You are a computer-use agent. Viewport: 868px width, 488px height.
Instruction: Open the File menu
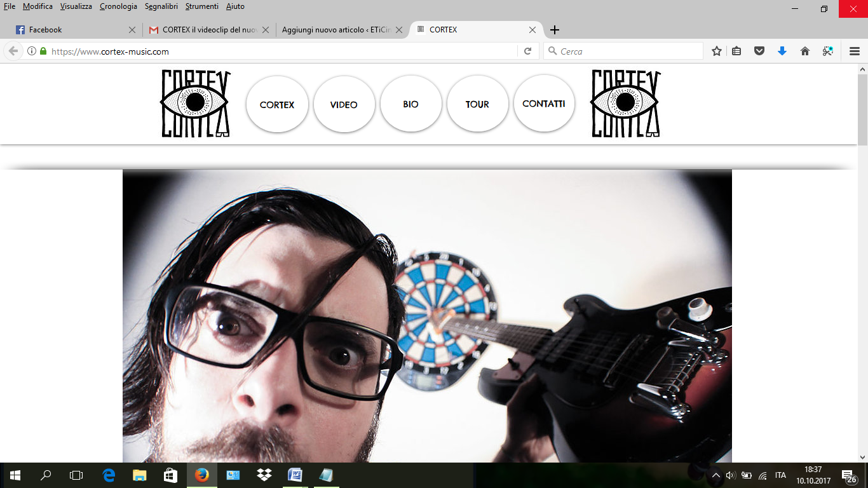point(10,6)
